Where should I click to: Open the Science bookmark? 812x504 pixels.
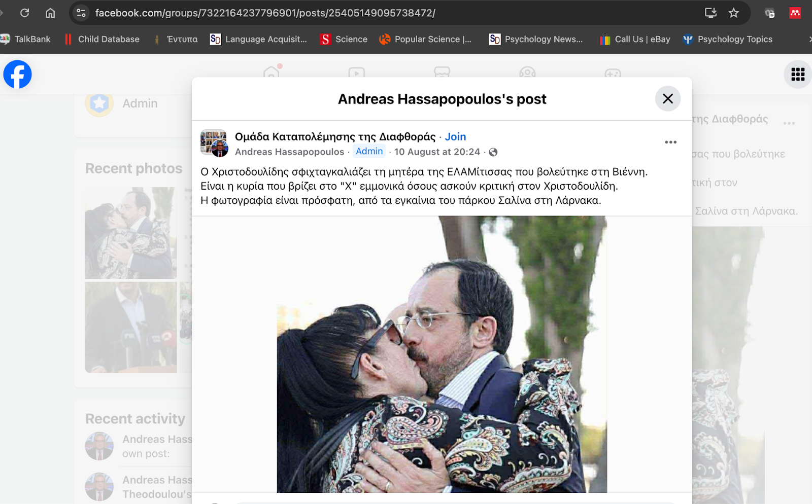[344, 39]
